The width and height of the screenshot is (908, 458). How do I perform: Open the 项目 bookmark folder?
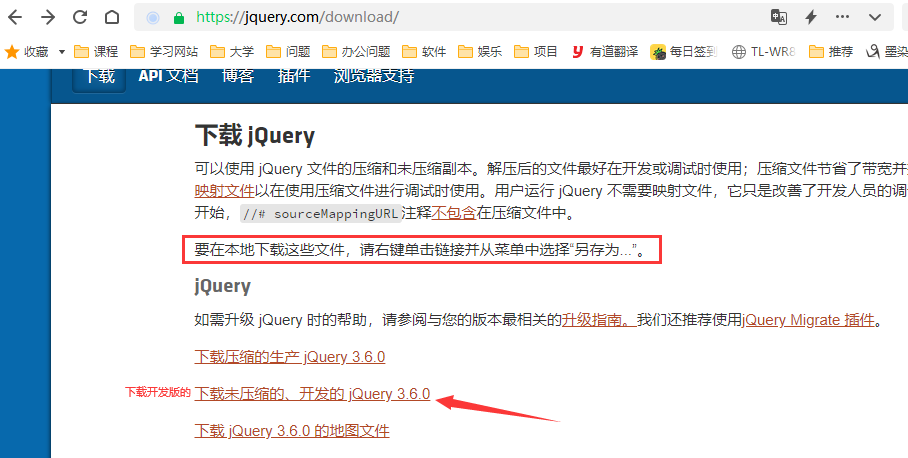coord(536,52)
